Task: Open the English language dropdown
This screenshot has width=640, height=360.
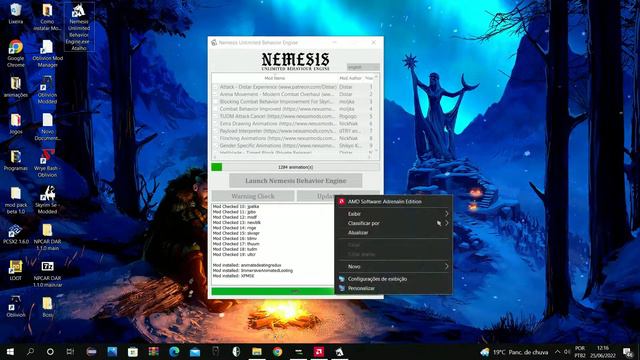Action: point(363,67)
